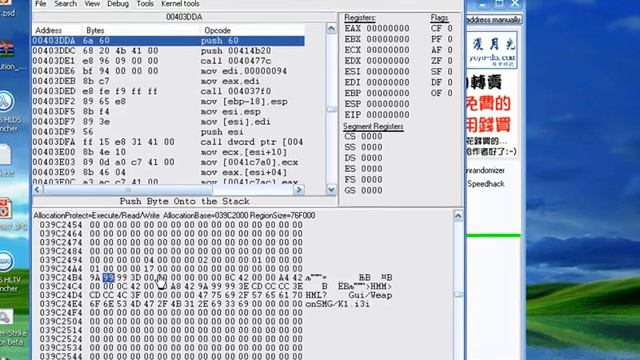Select highlighted byte 99 at 039C24B4

pyautogui.click(x=108, y=278)
